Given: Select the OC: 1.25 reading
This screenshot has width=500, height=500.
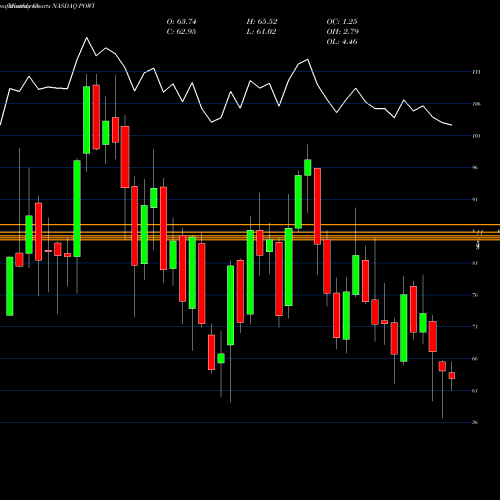Looking at the screenshot, I should [x=342, y=22].
